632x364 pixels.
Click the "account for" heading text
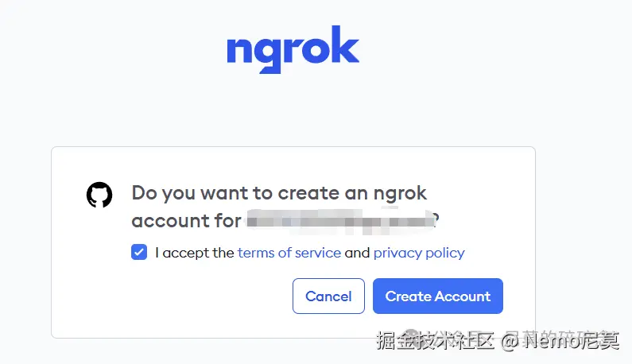pyautogui.click(x=186, y=221)
